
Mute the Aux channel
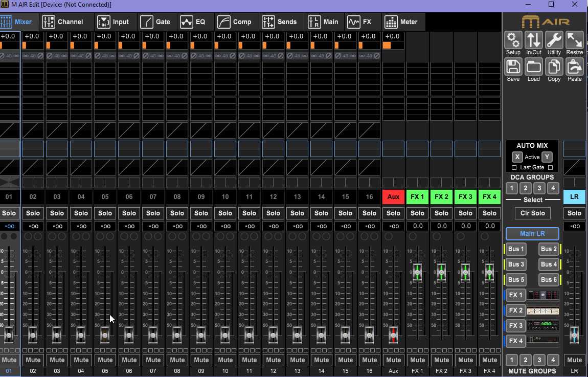coord(393,360)
